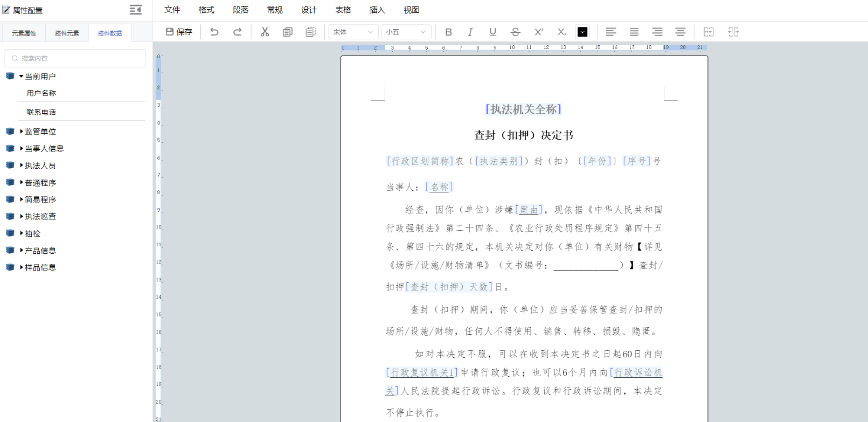
Task: Open the 插入 menu
Action: click(377, 10)
